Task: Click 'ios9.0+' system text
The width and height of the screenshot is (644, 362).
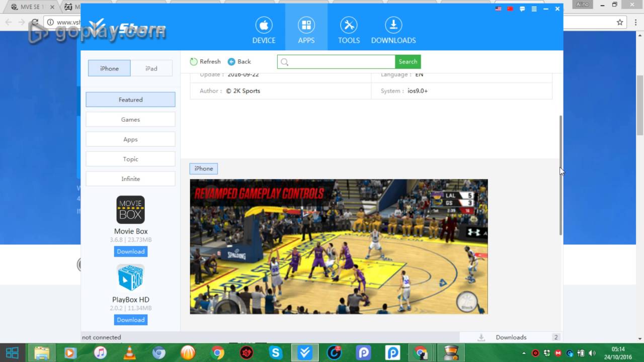Action: pos(418,91)
